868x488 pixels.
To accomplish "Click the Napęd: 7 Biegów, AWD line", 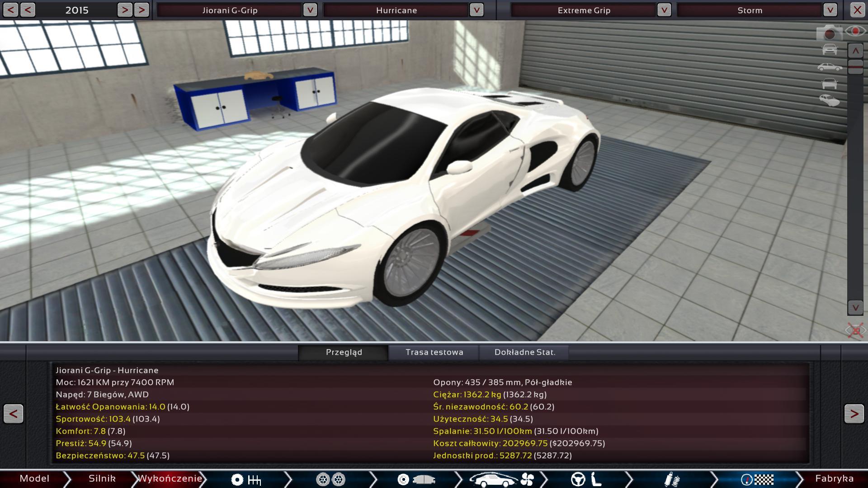I will click(102, 394).
